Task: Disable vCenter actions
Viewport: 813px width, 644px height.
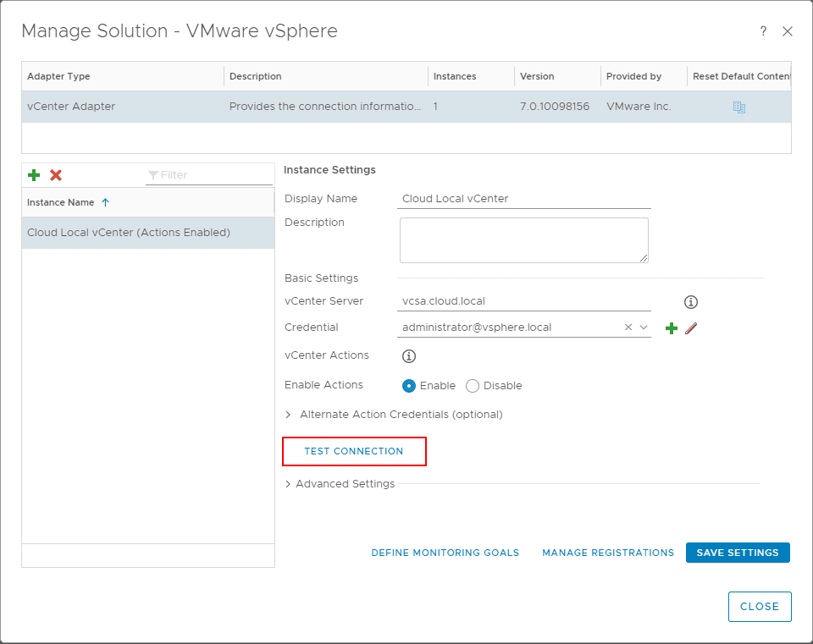Action: 472,385
